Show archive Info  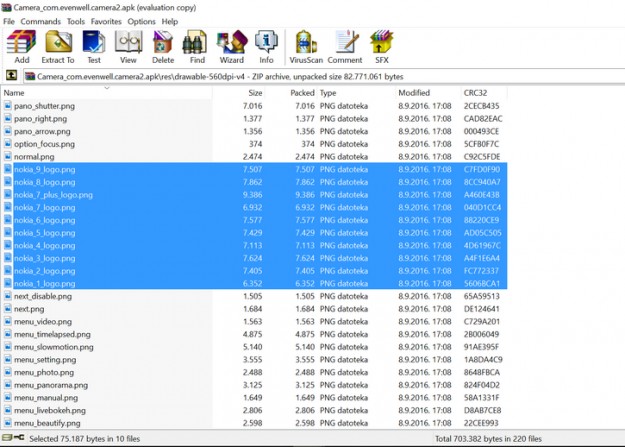(x=266, y=45)
